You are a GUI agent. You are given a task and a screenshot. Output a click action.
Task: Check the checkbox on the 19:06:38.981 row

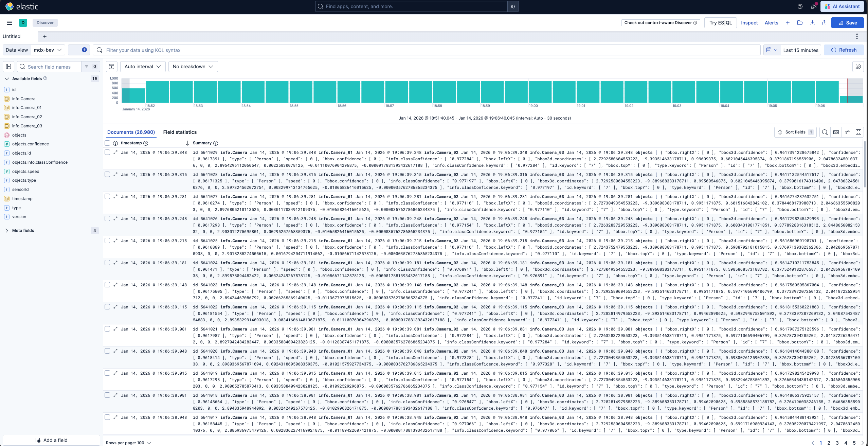click(x=108, y=395)
